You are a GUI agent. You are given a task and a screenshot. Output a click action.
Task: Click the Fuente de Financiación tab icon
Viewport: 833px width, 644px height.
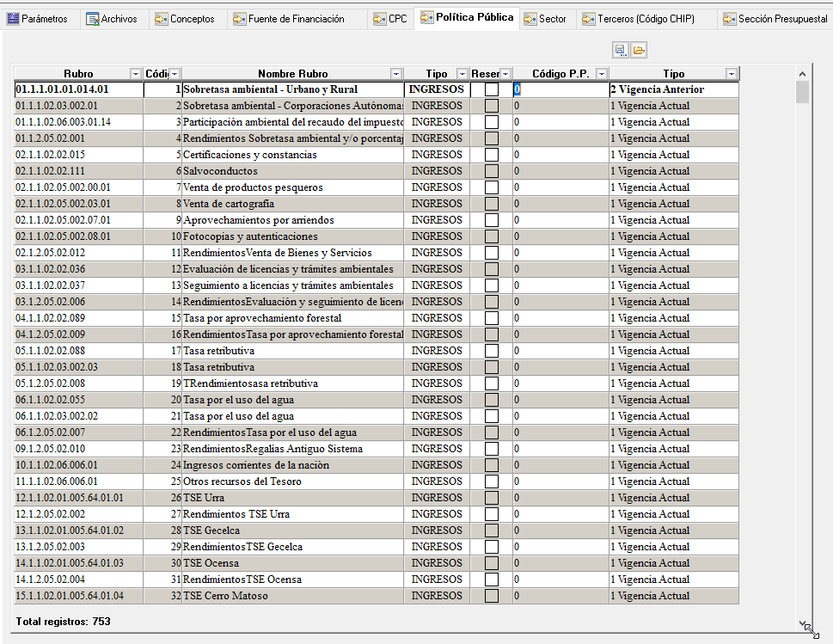point(240,19)
